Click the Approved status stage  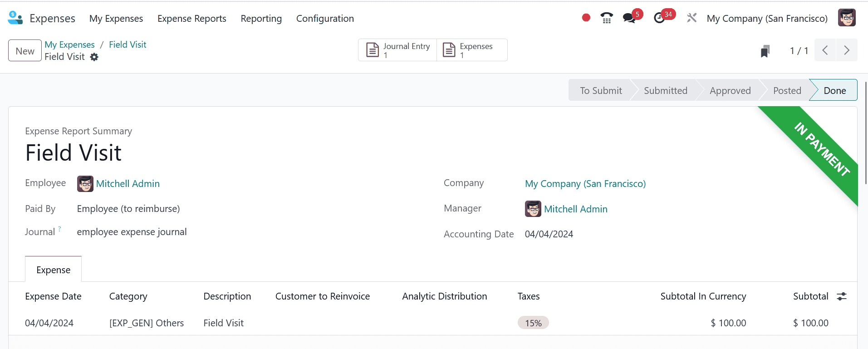click(x=730, y=90)
